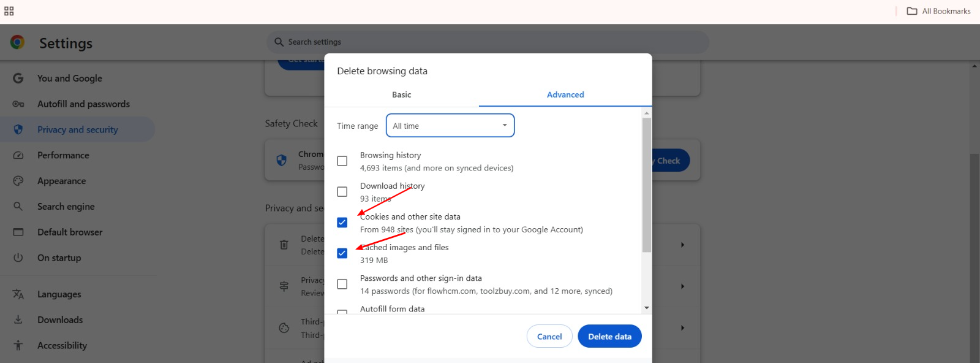Check the Browsing history checkbox
This screenshot has height=363, width=980.
tap(342, 161)
